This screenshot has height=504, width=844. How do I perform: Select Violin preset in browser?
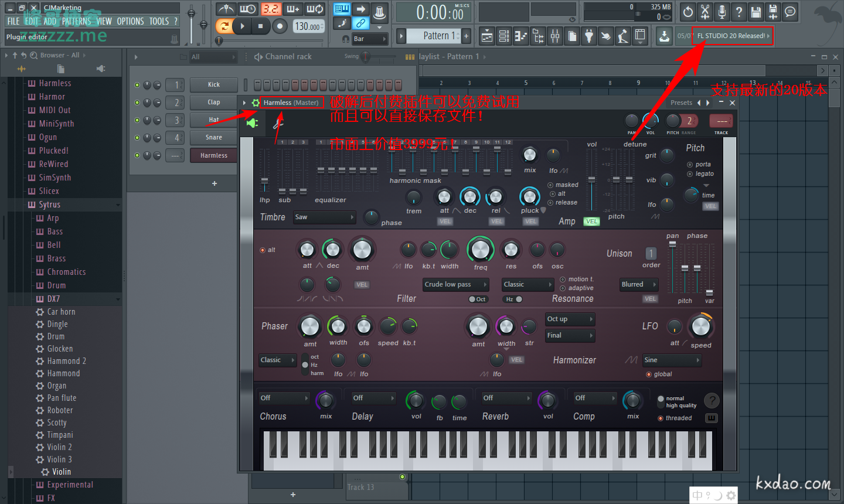coord(61,472)
